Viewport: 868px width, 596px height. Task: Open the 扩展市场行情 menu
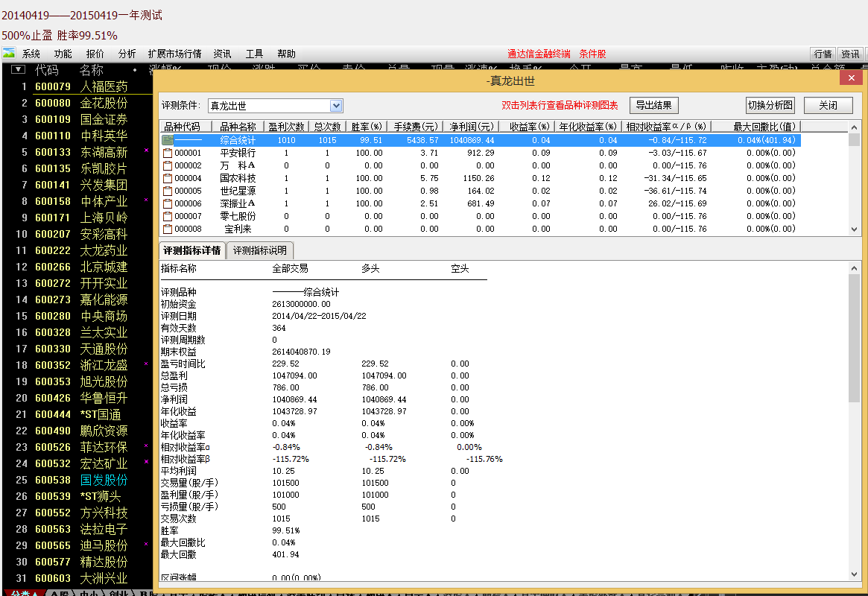click(174, 54)
